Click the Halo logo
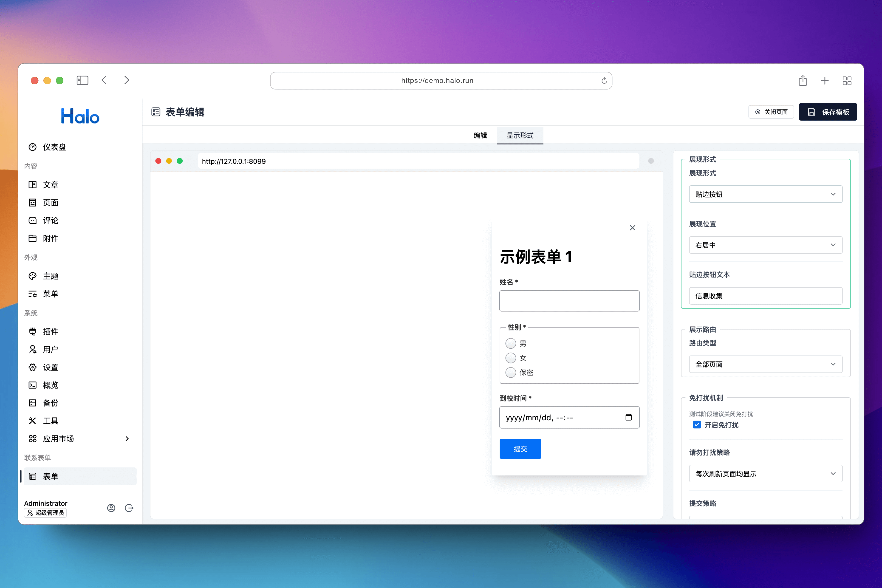This screenshot has width=882, height=588. (x=80, y=116)
